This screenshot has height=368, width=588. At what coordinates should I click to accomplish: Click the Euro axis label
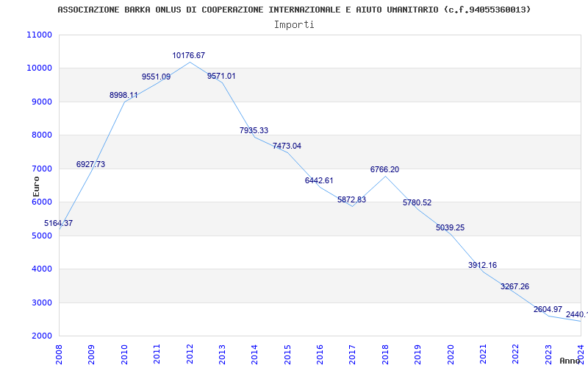coord(36,186)
